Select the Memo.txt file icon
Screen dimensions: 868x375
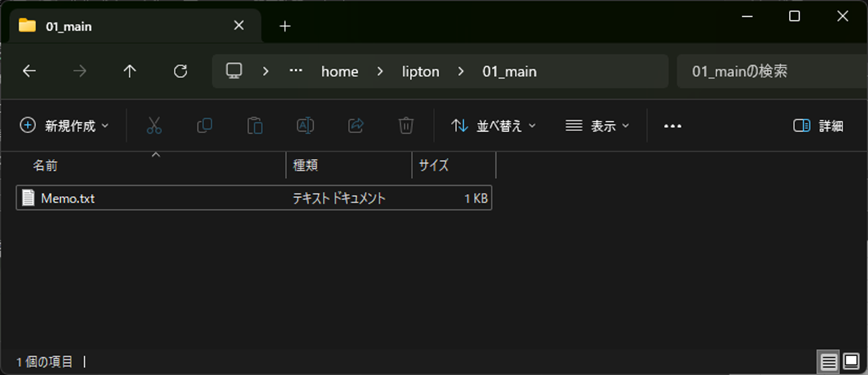click(28, 198)
